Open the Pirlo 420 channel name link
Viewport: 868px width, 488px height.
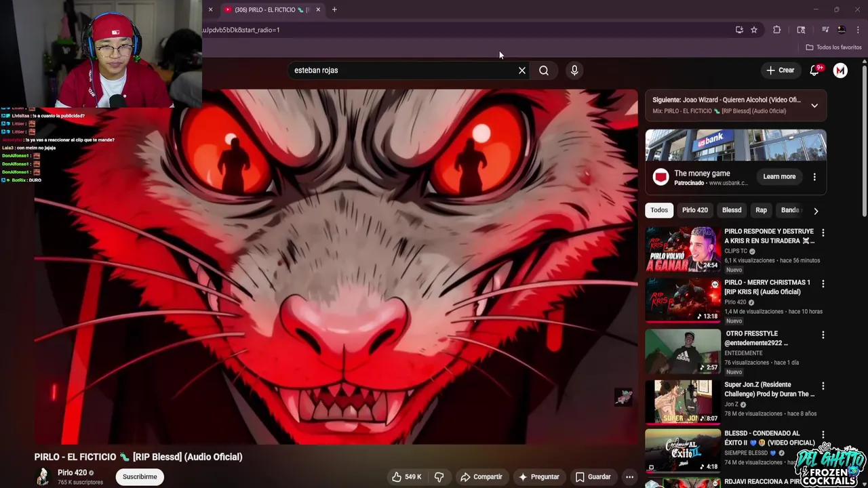pyautogui.click(x=72, y=473)
